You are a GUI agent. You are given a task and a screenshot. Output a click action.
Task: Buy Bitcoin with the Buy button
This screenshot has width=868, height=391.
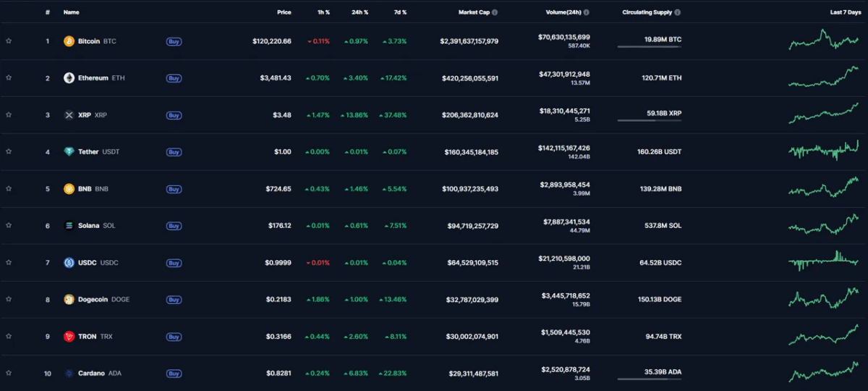click(x=174, y=41)
